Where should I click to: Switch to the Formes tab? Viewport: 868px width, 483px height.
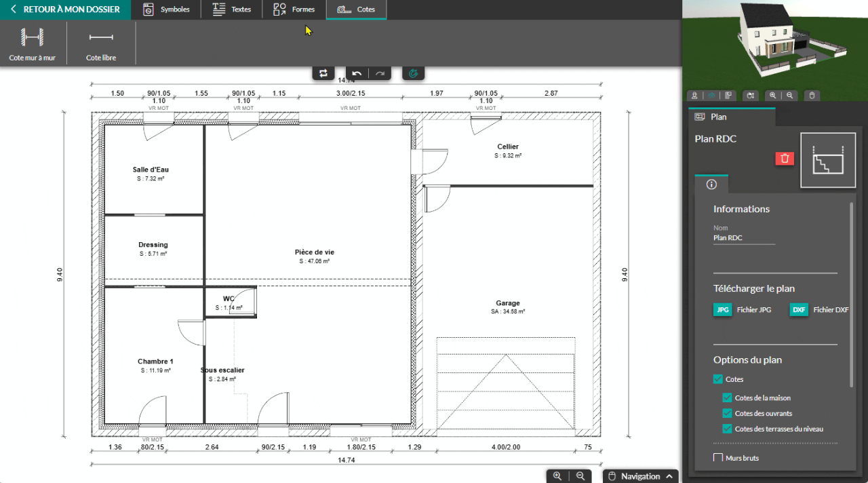[294, 9]
